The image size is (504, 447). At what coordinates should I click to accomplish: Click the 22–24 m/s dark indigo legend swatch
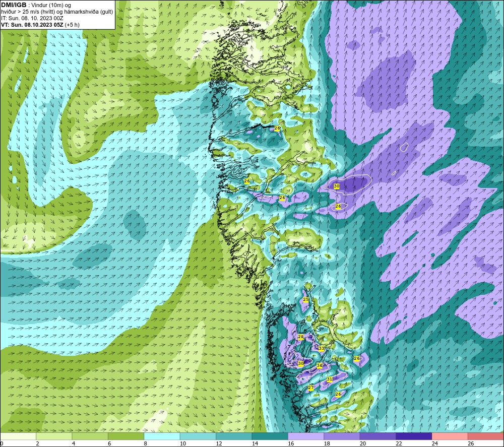[414, 436]
